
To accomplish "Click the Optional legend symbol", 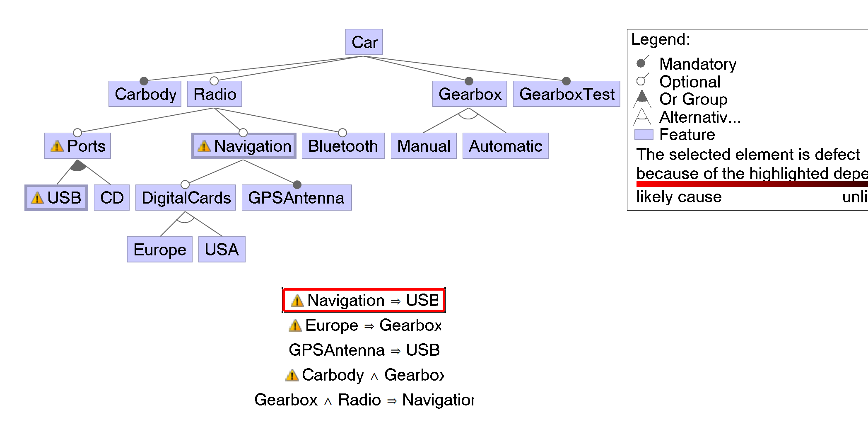I will coord(642,79).
